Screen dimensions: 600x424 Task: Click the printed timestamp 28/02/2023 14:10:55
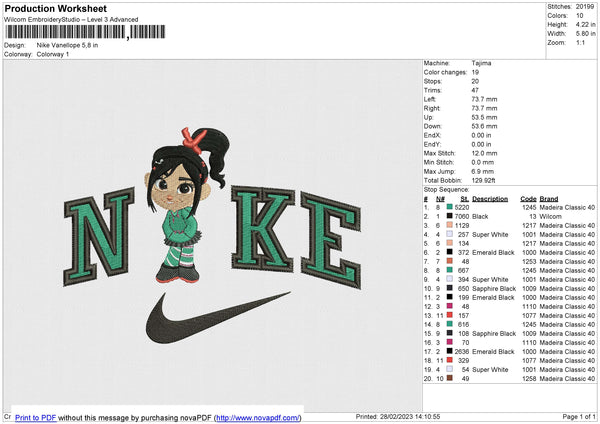(410, 416)
